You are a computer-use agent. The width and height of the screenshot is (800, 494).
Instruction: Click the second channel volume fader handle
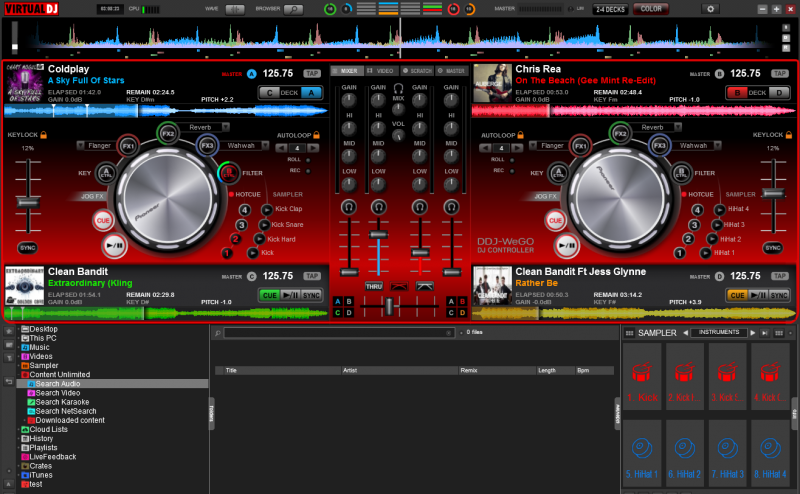point(378,235)
